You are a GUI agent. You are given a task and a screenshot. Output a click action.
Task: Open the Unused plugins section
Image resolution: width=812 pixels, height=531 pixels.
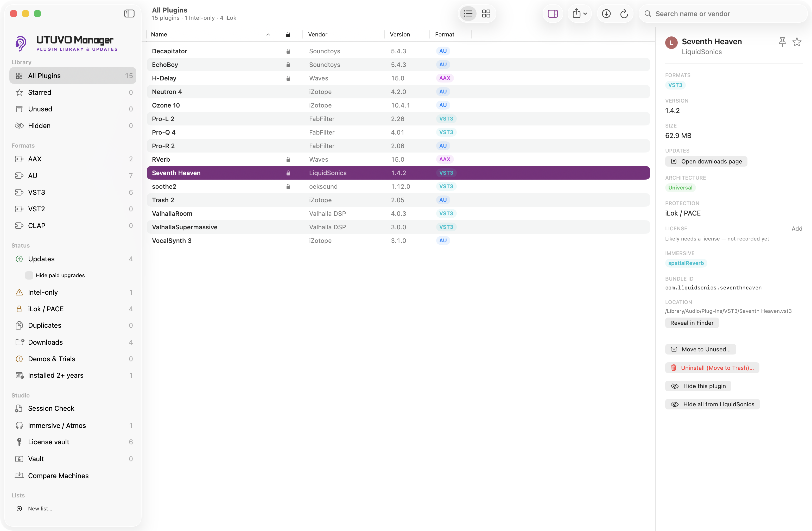(73, 109)
